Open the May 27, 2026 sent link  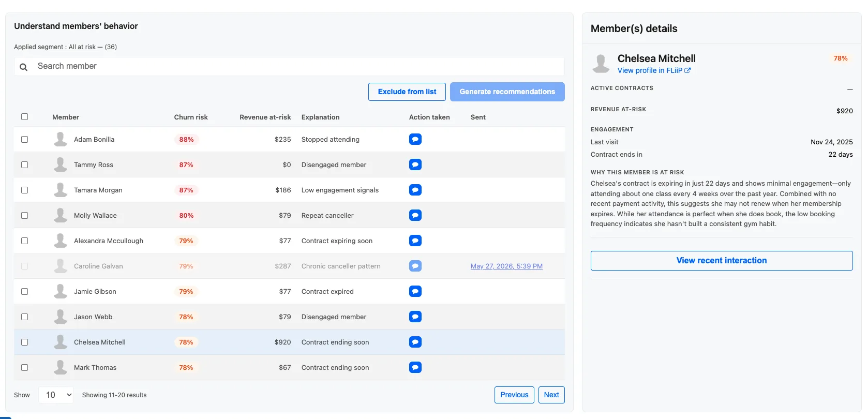(x=506, y=266)
